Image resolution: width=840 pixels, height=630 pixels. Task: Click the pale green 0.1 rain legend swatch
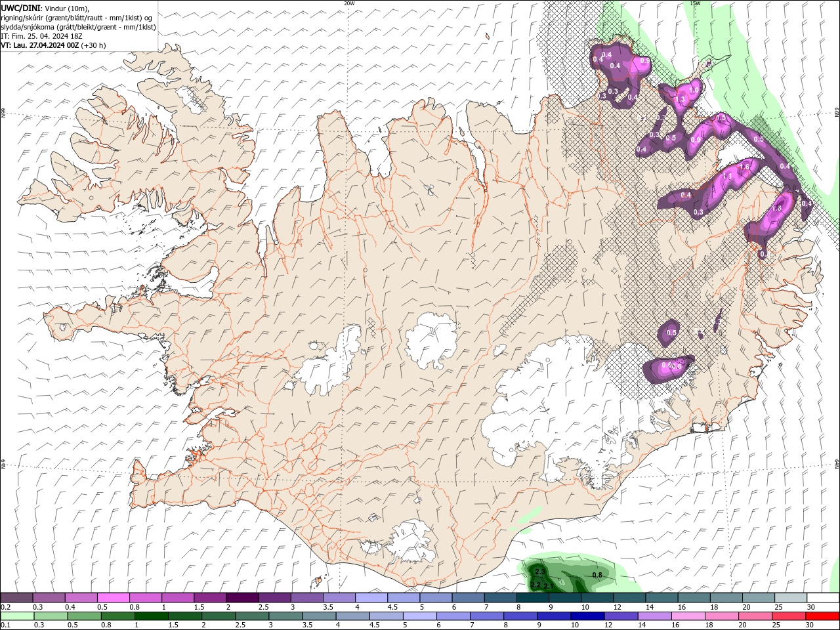click(18, 616)
